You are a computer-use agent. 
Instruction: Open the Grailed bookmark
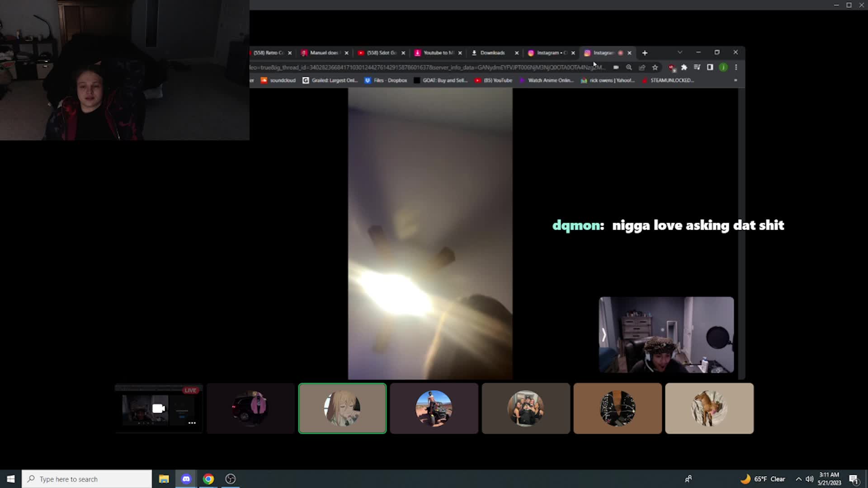pos(330,80)
